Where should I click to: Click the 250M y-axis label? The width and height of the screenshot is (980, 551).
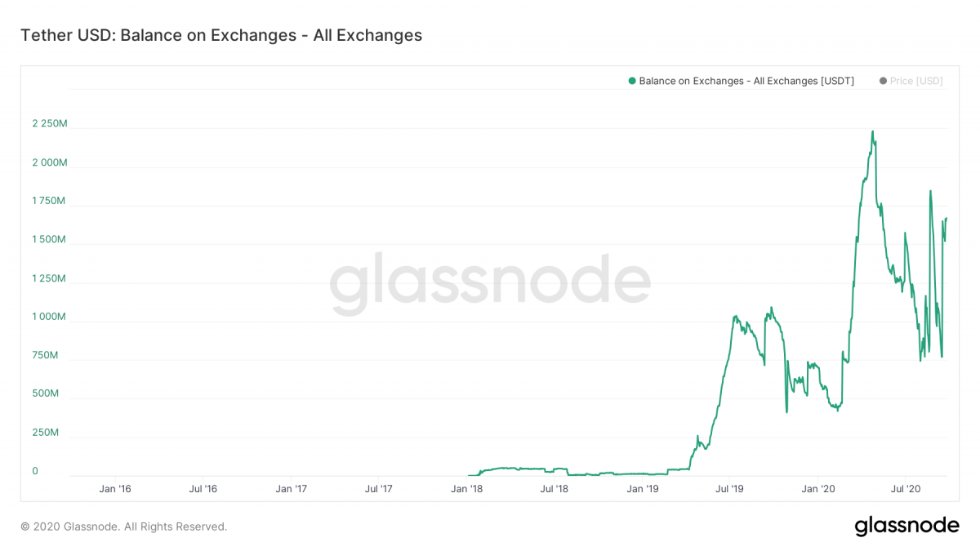pyautogui.click(x=45, y=432)
